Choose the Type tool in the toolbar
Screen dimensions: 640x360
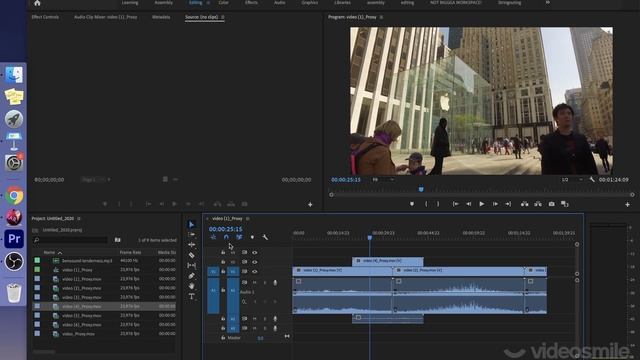[x=191, y=296]
